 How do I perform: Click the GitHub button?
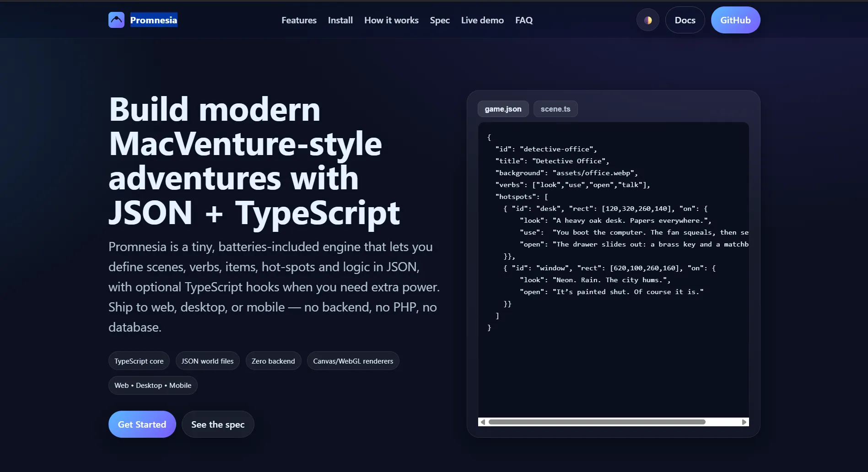click(x=735, y=20)
